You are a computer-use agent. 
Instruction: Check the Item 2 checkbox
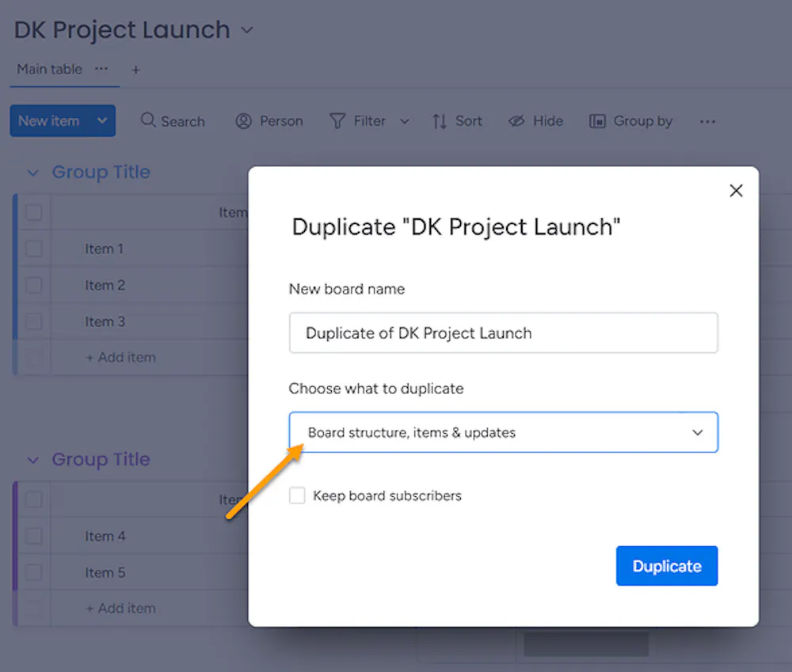(34, 285)
